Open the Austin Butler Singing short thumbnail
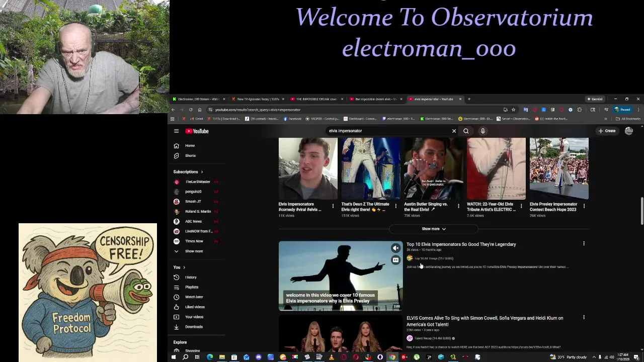 click(434, 168)
